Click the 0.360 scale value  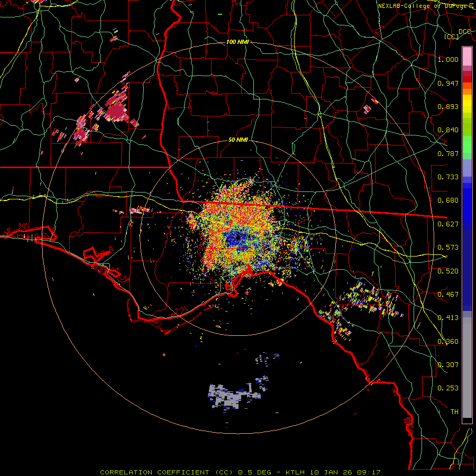pyautogui.click(x=448, y=342)
